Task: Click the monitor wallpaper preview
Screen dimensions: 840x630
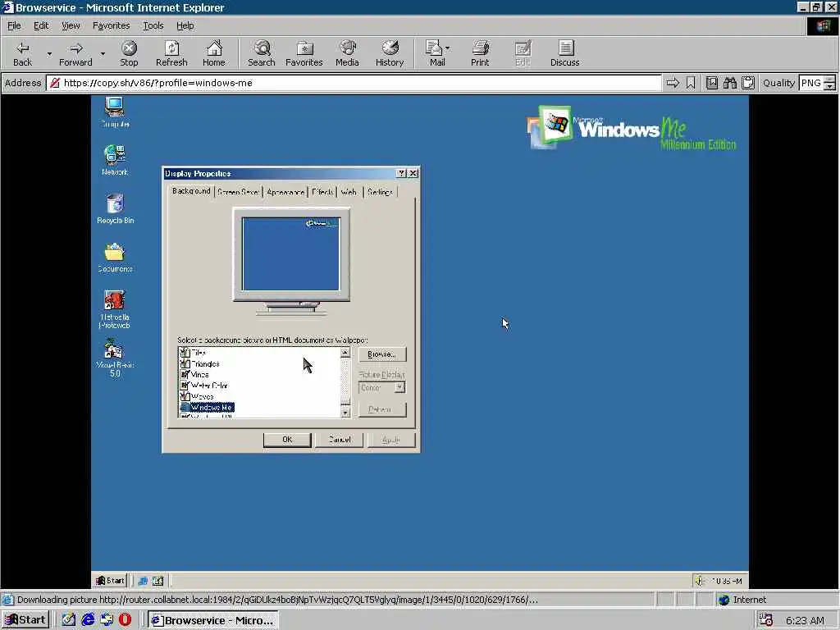Action: point(291,254)
